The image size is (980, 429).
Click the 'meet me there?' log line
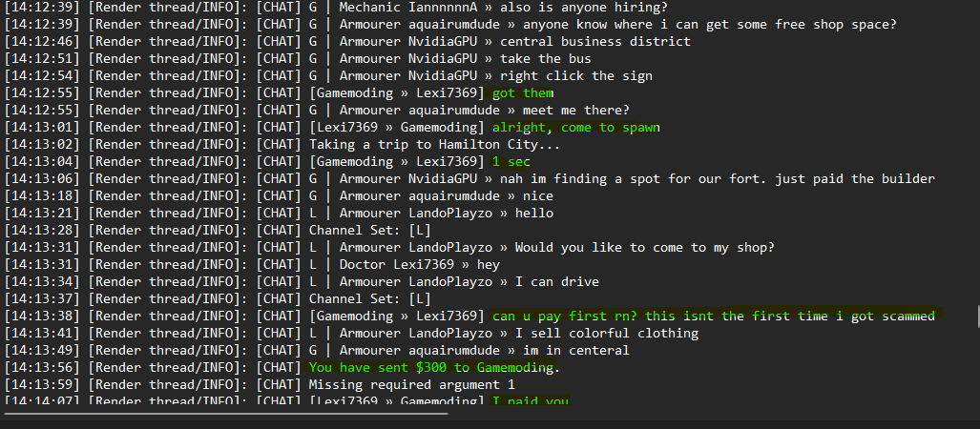317,111
